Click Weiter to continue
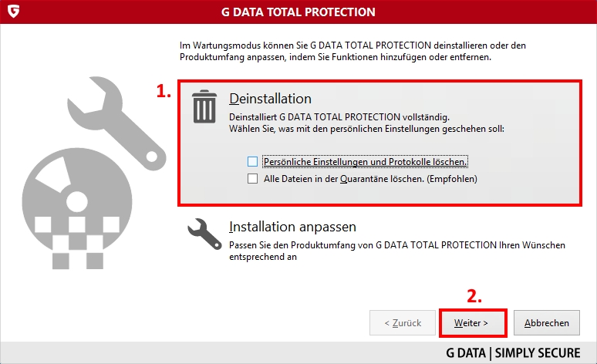Image resolution: width=597 pixels, height=364 pixels. coord(473,323)
